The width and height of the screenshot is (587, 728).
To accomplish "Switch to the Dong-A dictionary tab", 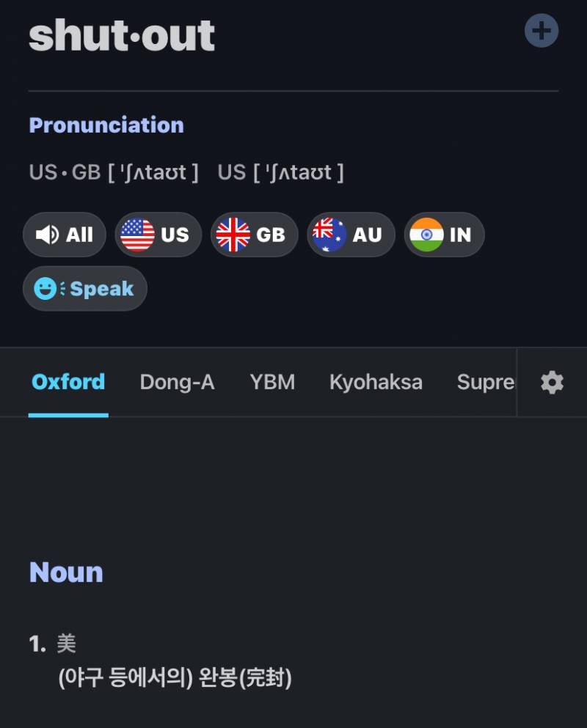I will 177,382.
